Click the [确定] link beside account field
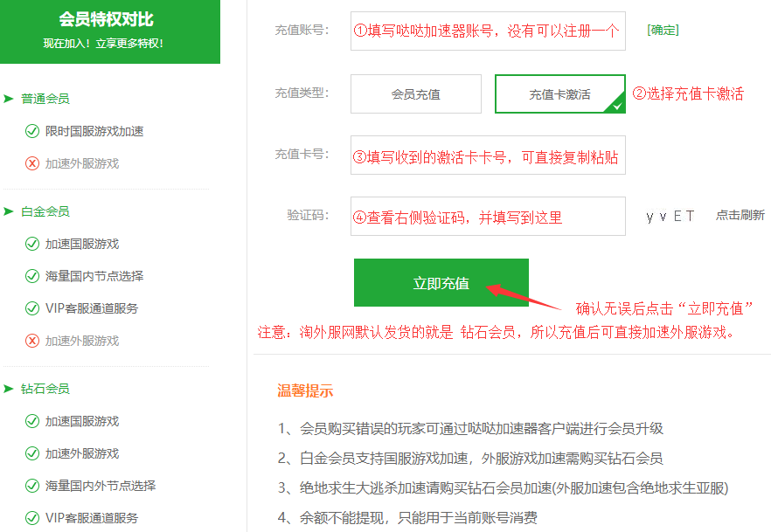Image resolution: width=771 pixels, height=532 pixels. tap(663, 30)
